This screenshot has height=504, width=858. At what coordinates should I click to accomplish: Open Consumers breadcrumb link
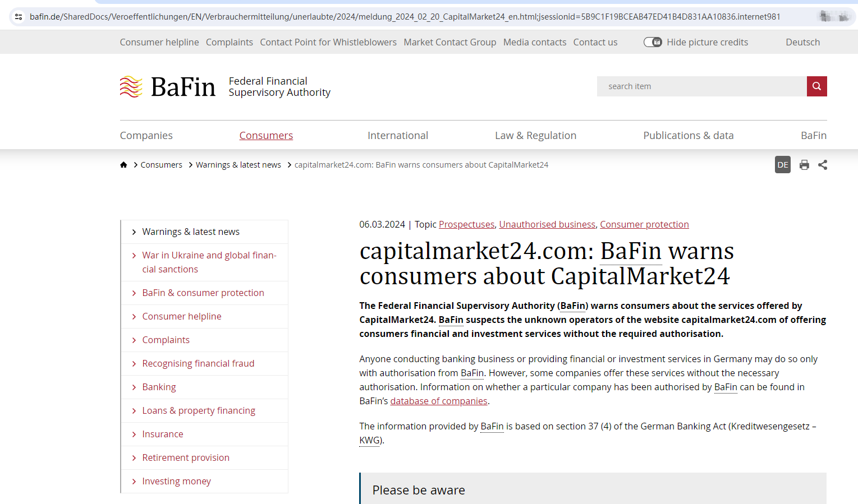162,165
